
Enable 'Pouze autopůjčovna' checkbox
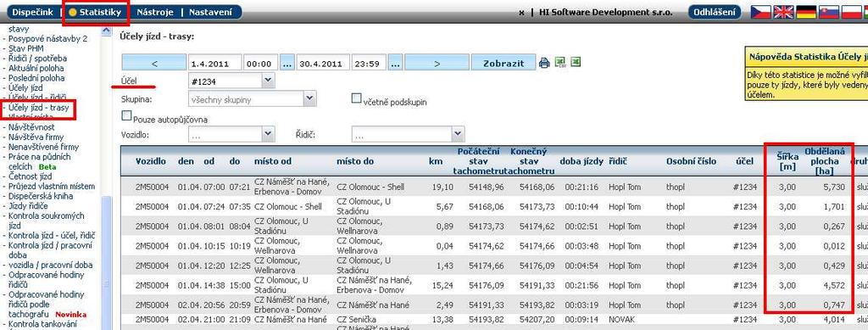126,115
